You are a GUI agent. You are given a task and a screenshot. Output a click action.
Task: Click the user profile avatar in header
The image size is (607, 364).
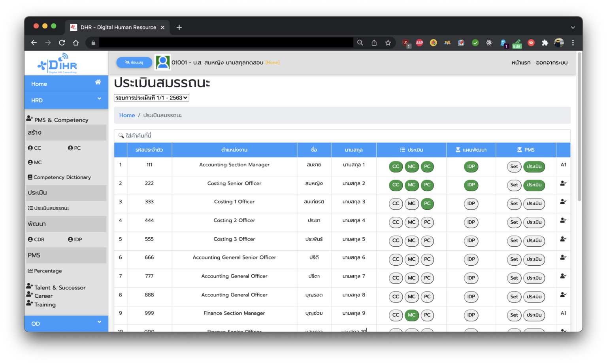(162, 62)
